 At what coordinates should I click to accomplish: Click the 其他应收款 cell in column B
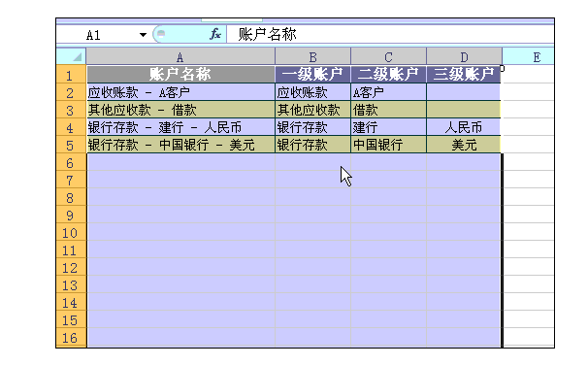tap(312, 110)
